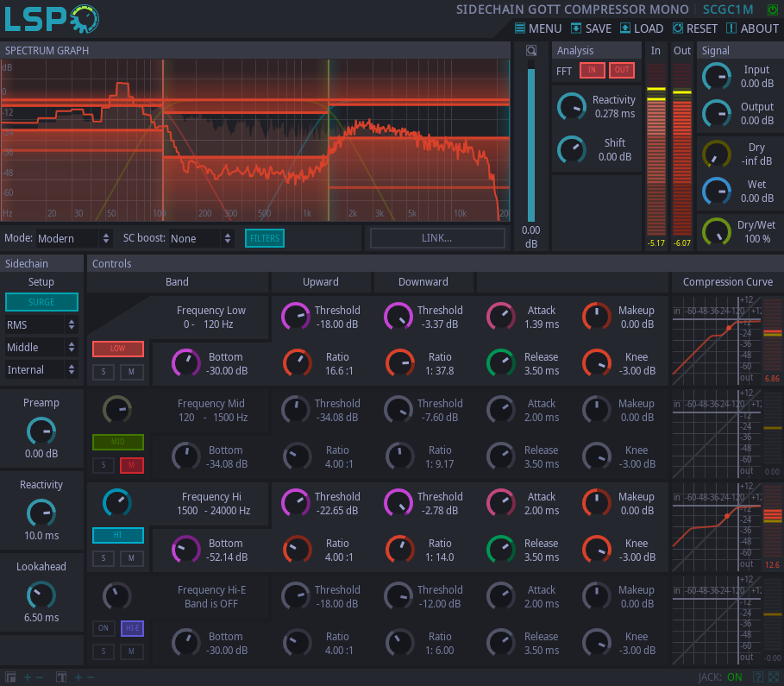This screenshot has height=686, width=784.
Task: Click the LOAD icon in top bar
Action: pos(625,28)
